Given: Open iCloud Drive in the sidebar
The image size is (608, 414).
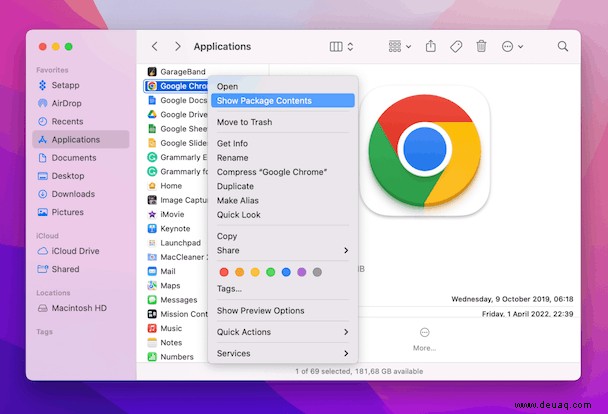Looking at the screenshot, I should [81, 251].
